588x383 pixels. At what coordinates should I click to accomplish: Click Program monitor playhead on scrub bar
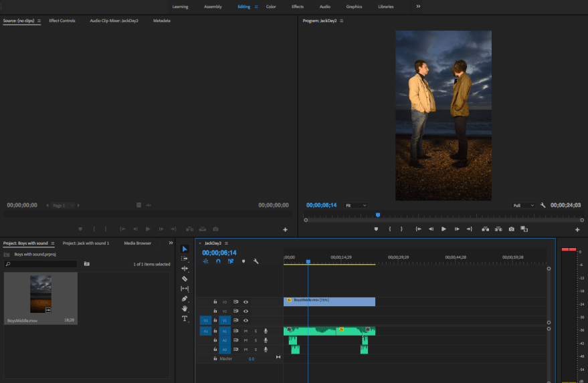coord(378,215)
